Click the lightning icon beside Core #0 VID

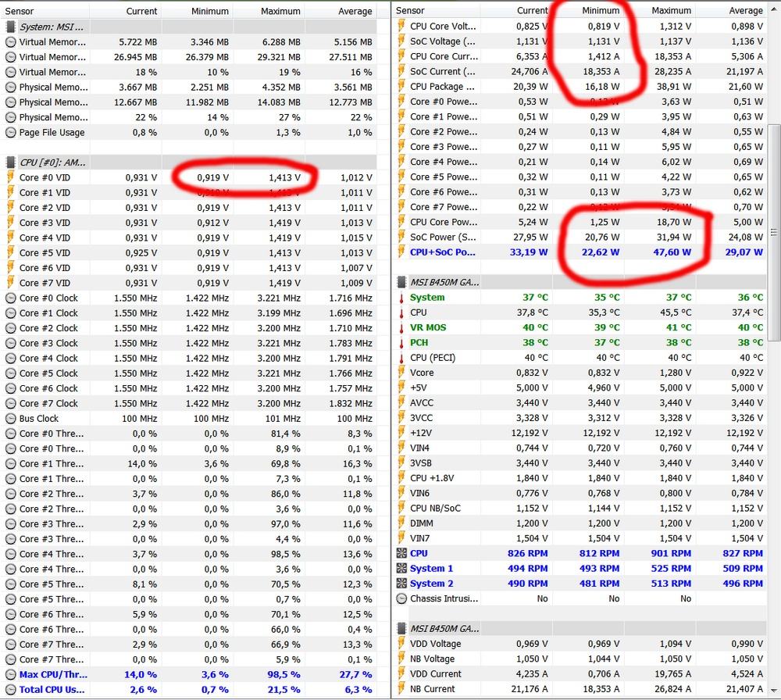pos(10,177)
